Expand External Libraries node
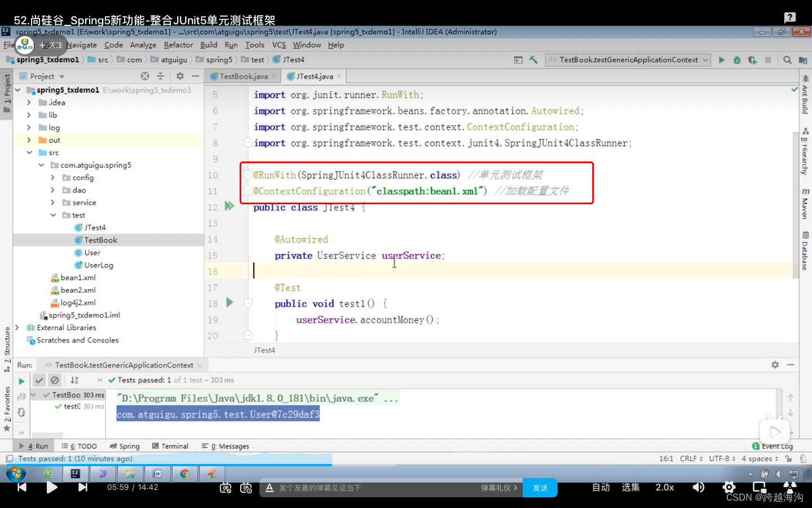 point(17,327)
